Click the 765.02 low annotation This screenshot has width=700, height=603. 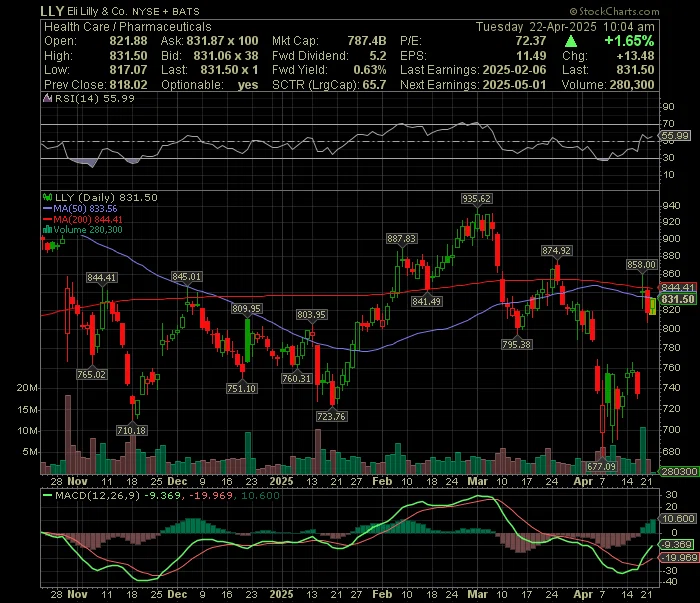[x=92, y=374]
